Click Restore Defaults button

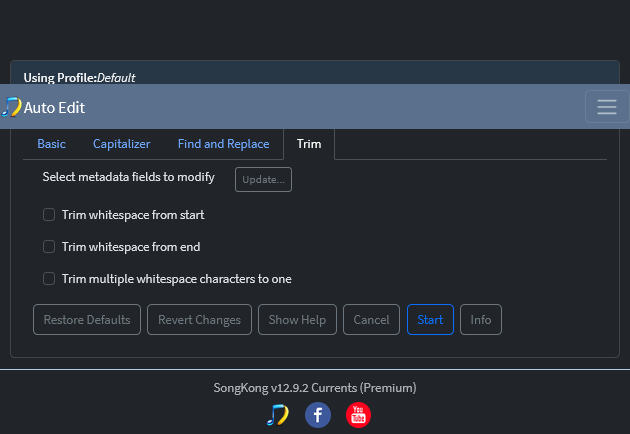(x=87, y=319)
